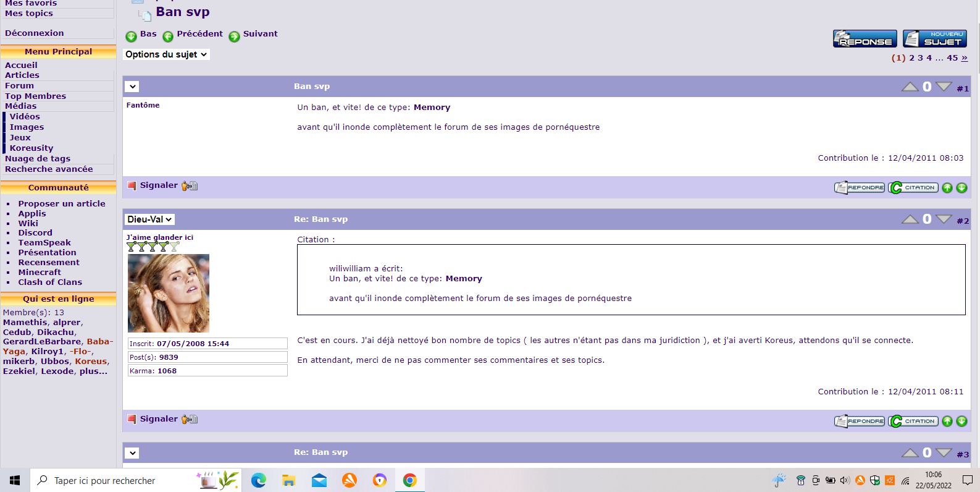Upvote post #1 with the up triangle
980x492 pixels.
click(910, 87)
